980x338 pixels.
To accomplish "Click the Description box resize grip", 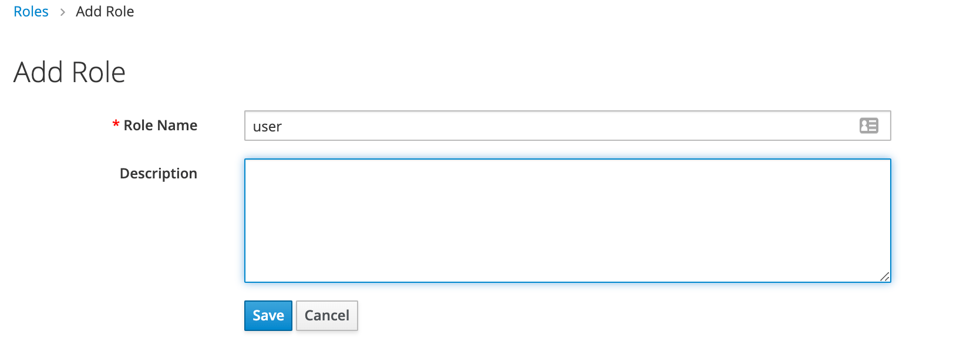I will [x=884, y=276].
